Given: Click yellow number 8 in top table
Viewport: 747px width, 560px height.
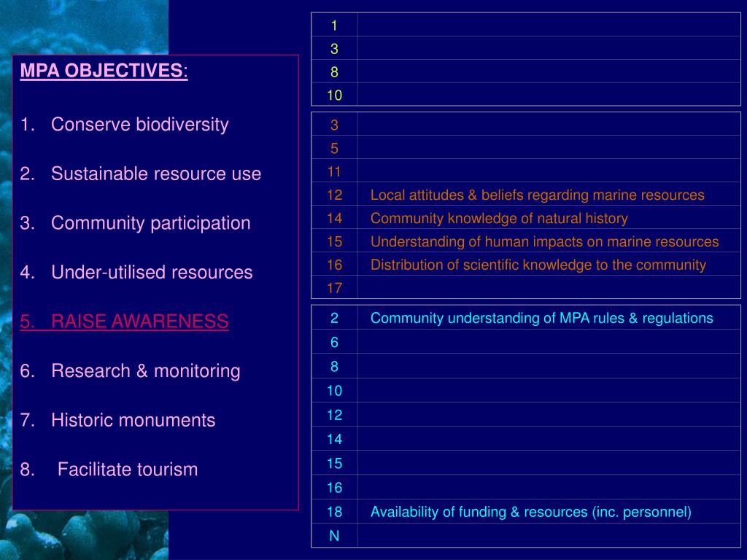Looking at the screenshot, I should click(334, 72).
